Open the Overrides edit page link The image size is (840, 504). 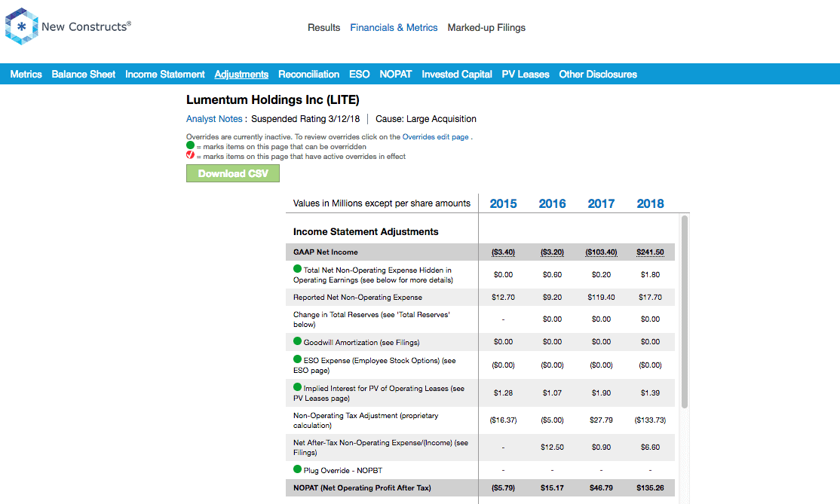[436, 137]
